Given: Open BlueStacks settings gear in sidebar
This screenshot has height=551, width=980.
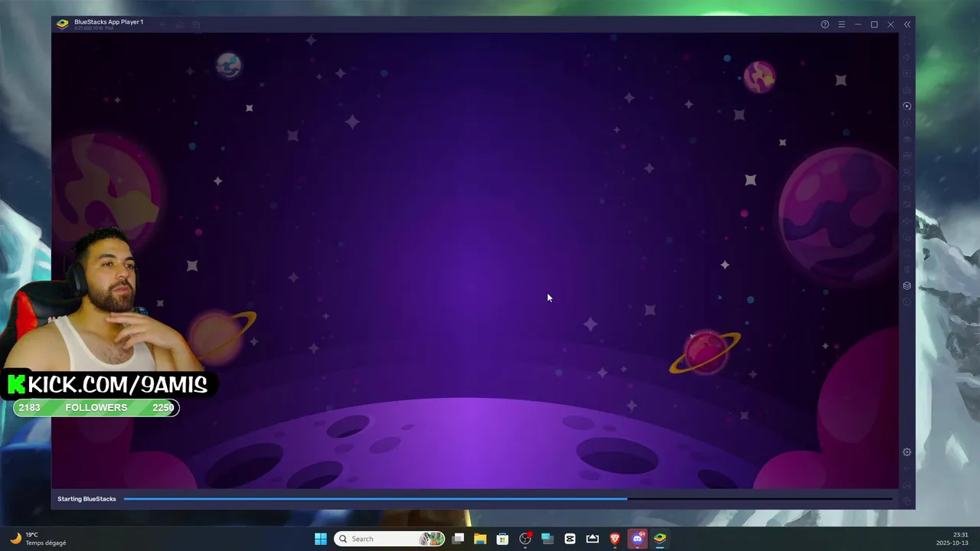Looking at the screenshot, I should coord(907,452).
